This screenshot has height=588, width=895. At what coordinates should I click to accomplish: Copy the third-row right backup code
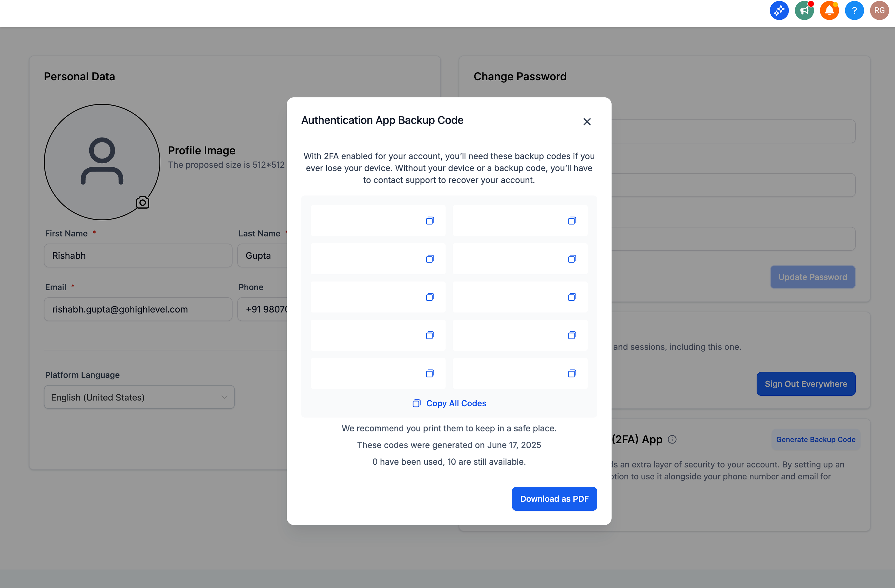click(x=572, y=297)
